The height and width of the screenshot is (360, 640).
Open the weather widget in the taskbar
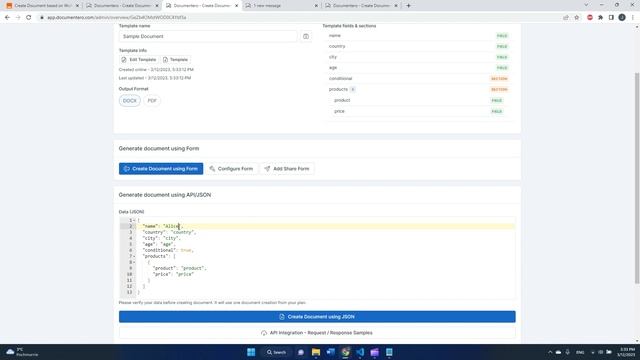coord(21,352)
